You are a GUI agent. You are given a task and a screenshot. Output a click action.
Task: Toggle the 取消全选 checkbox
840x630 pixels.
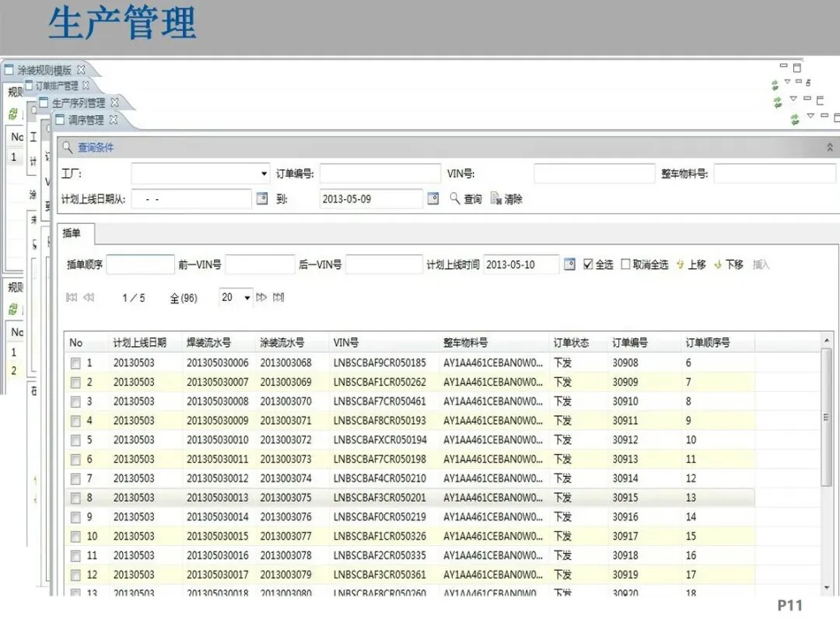point(625,264)
